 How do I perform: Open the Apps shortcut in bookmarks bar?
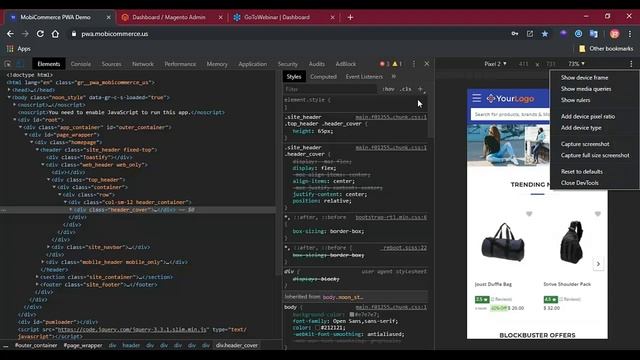click(x=19, y=49)
